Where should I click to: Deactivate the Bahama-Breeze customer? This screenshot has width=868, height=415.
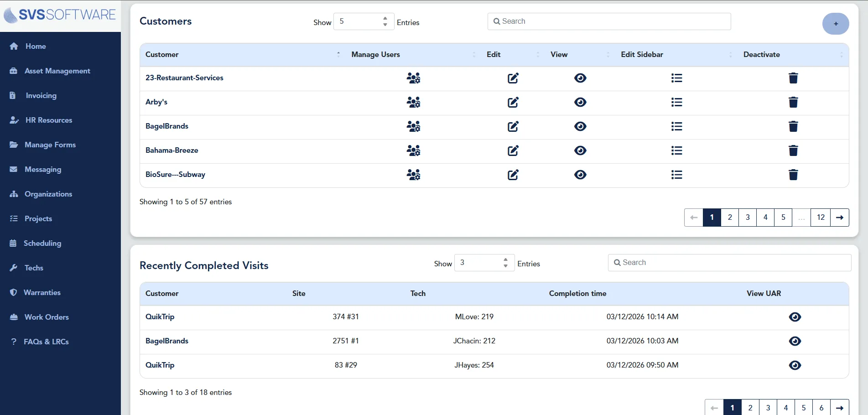click(793, 150)
